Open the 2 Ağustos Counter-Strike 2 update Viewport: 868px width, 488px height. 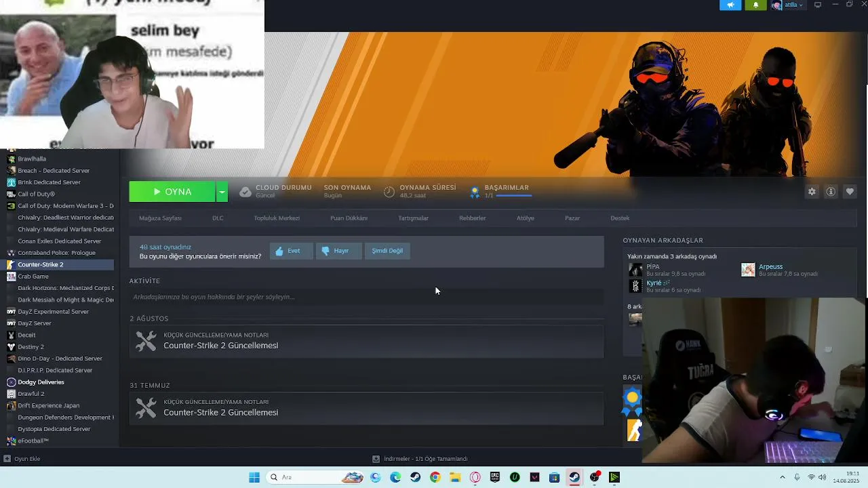coord(366,341)
